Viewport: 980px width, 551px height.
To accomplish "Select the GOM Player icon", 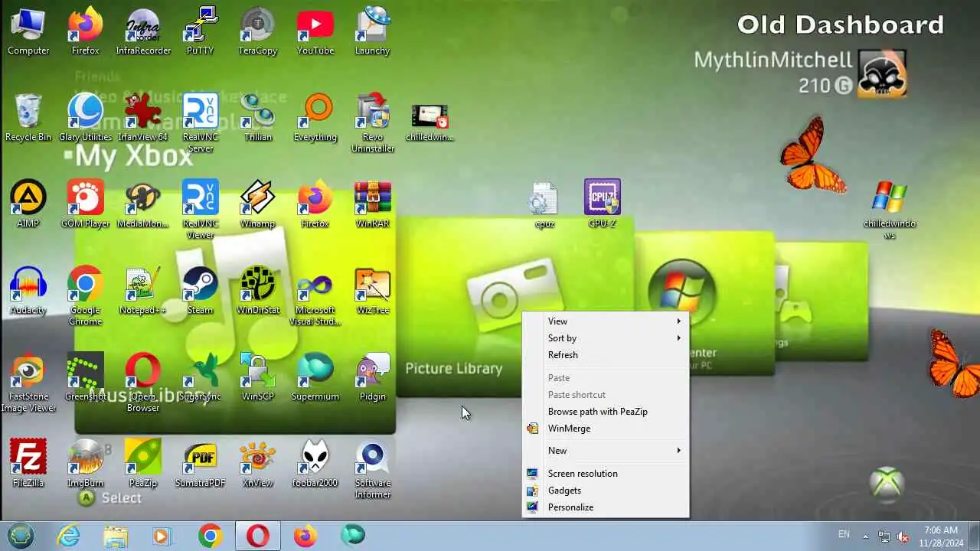I will click(86, 204).
